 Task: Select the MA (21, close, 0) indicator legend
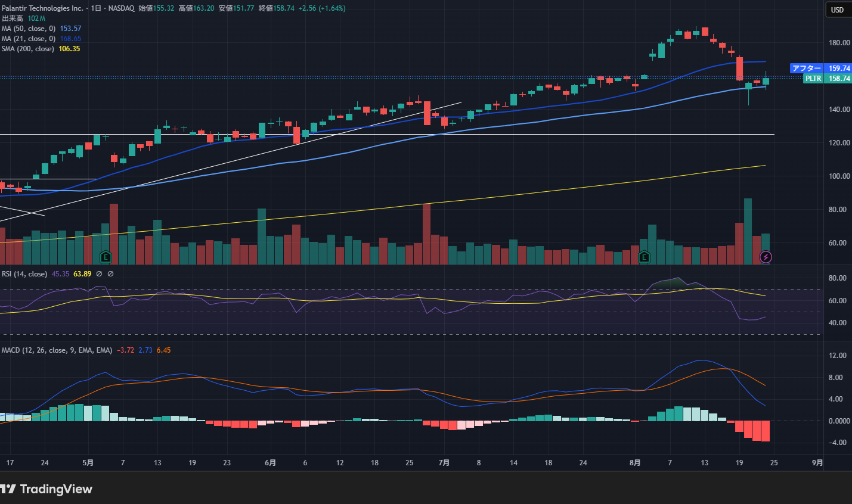click(29, 39)
